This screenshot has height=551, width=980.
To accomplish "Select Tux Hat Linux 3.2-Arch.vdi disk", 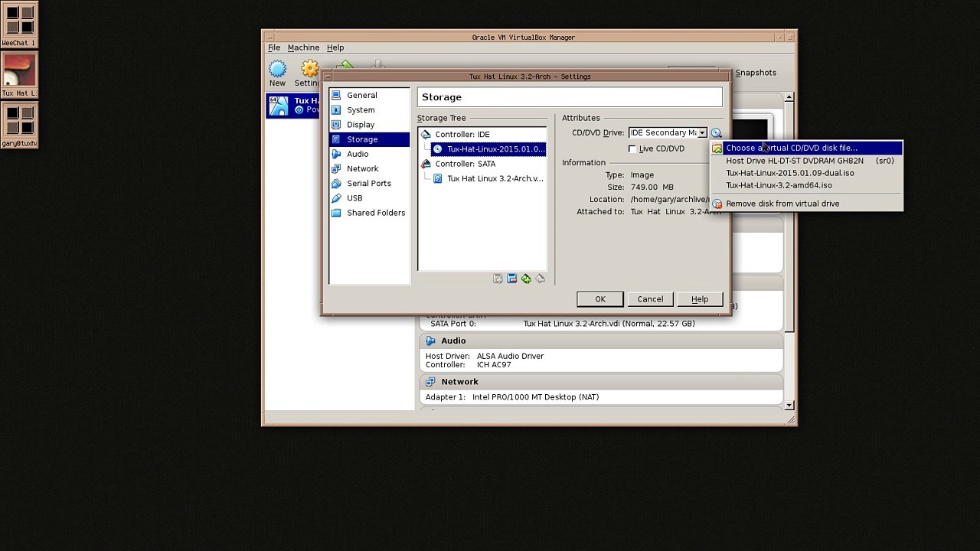I will pyautogui.click(x=488, y=179).
